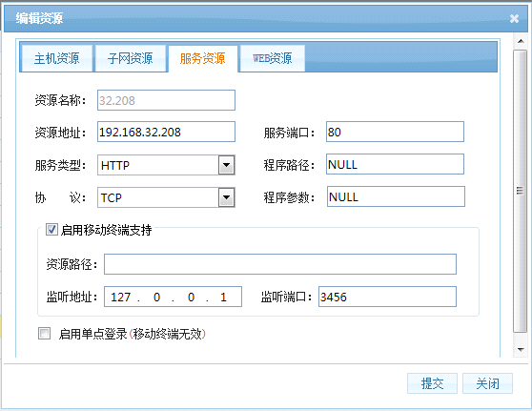Focus the 资源地址 input field
Screen dimensions: 532x411
pyautogui.click(x=166, y=132)
